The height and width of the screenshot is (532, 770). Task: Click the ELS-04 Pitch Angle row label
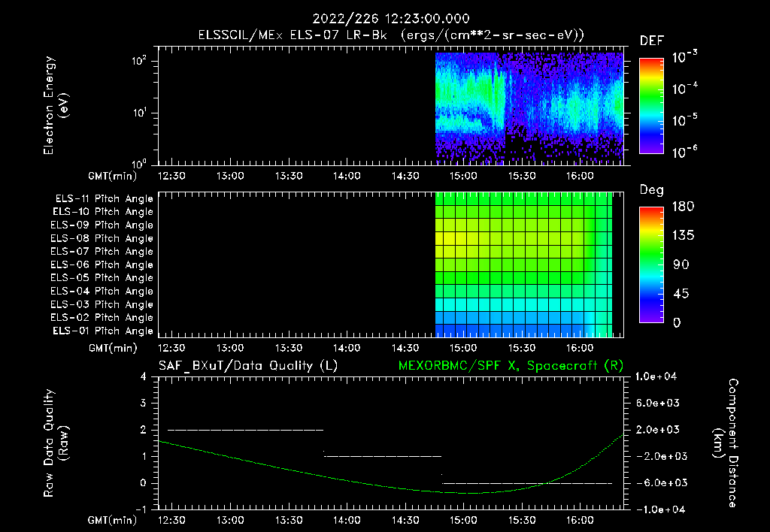coord(102,291)
